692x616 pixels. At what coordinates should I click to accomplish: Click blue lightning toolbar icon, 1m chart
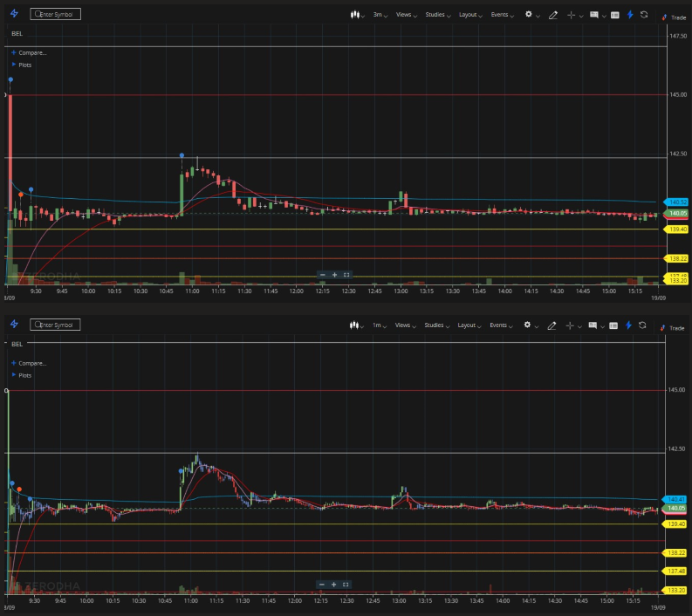click(628, 325)
